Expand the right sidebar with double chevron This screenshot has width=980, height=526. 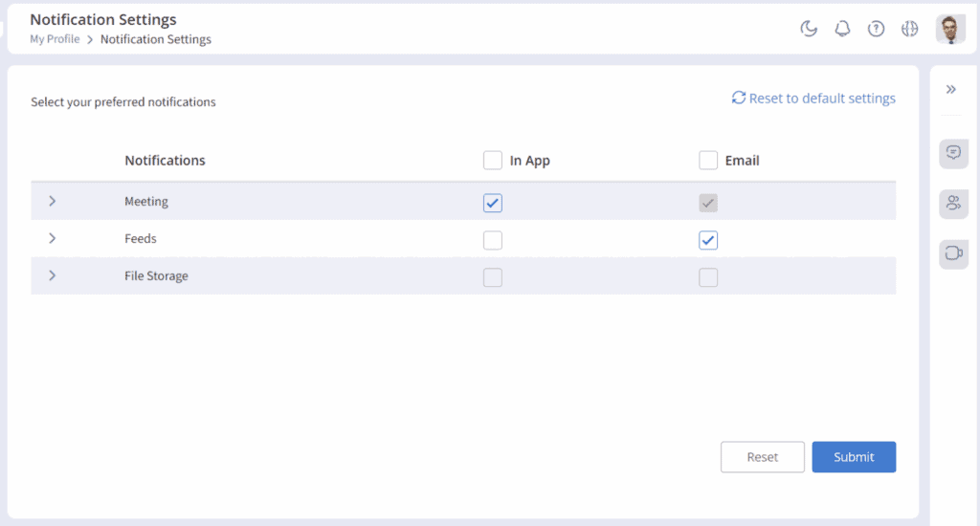coord(951,89)
